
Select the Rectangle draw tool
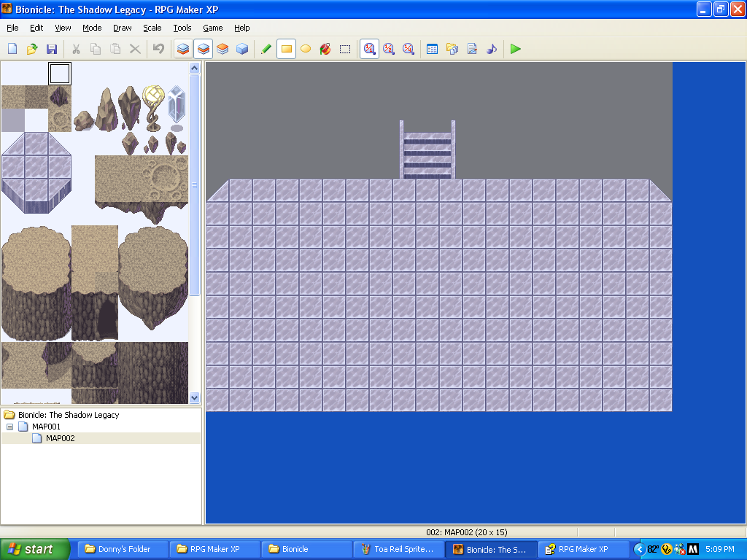(x=286, y=49)
